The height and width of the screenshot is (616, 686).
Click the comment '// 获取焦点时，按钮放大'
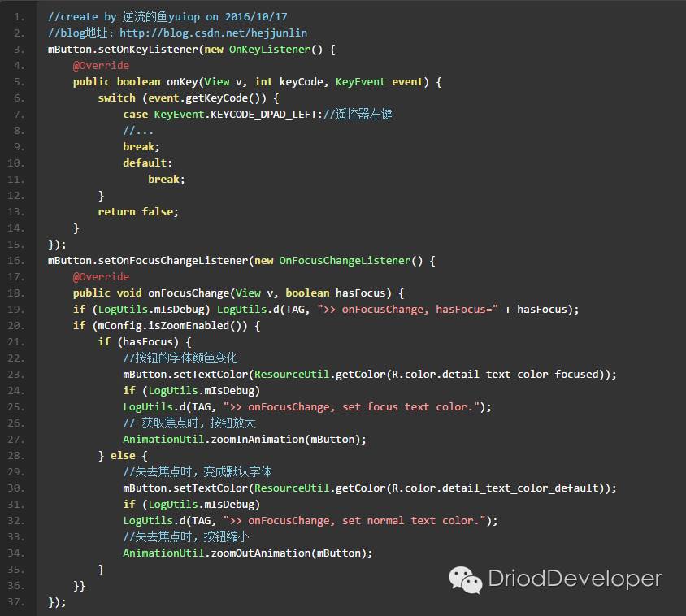coord(189,423)
